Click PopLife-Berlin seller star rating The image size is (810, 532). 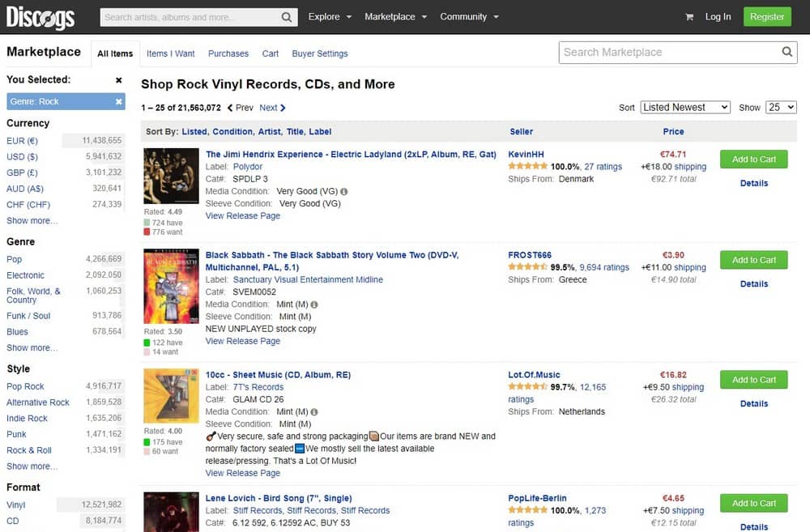(x=527, y=510)
